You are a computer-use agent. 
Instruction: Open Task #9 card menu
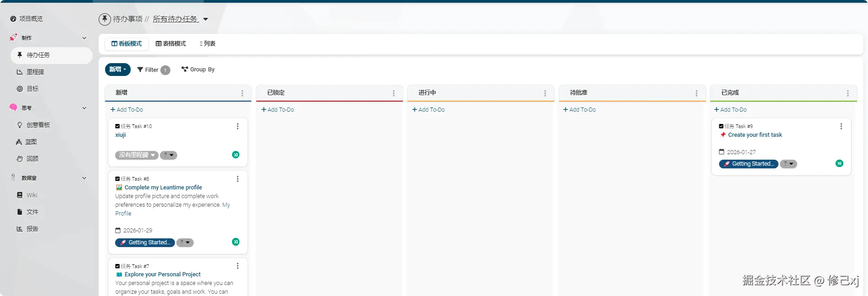pyautogui.click(x=841, y=126)
